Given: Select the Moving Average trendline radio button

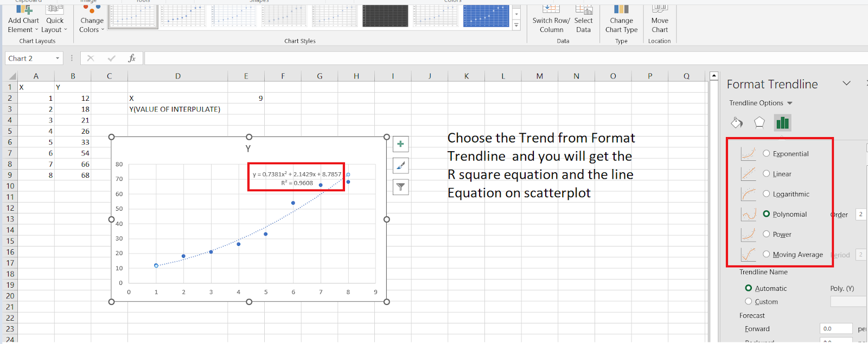Looking at the screenshot, I should tap(766, 254).
